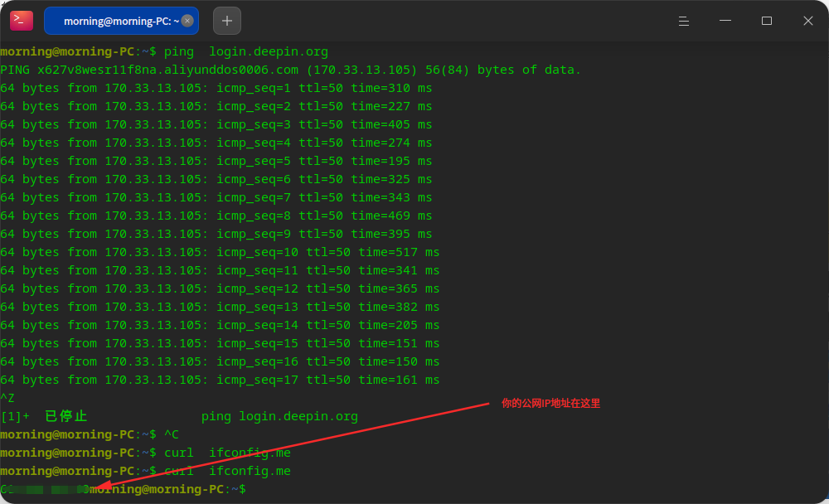Screen dimensions: 829x504
Task: Click the '[1]+ 已停止' job status line
Action: point(179,417)
